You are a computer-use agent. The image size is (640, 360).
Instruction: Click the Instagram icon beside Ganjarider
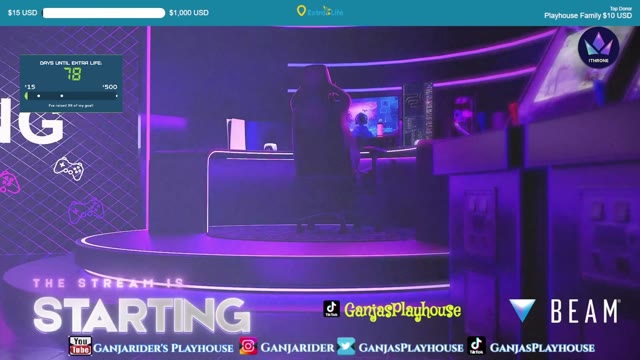pyautogui.click(x=248, y=346)
